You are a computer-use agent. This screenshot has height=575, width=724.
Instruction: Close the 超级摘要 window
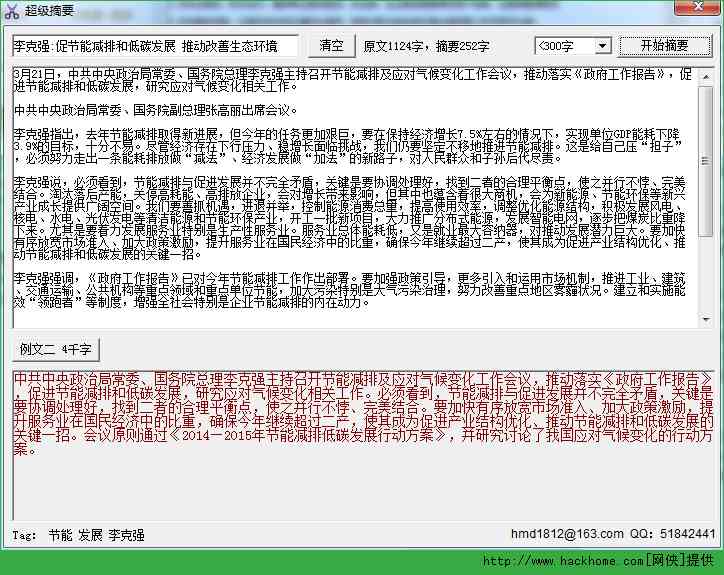point(698,7)
